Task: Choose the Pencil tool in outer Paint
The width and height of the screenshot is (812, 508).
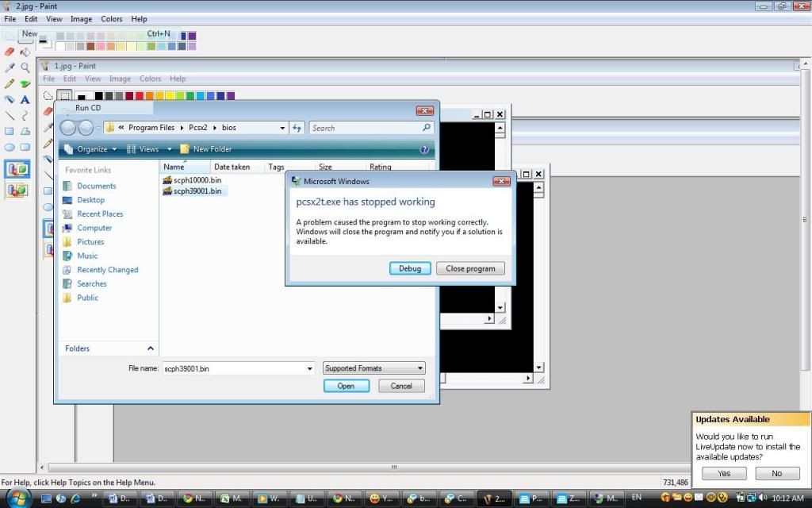Action: pos(10,83)
